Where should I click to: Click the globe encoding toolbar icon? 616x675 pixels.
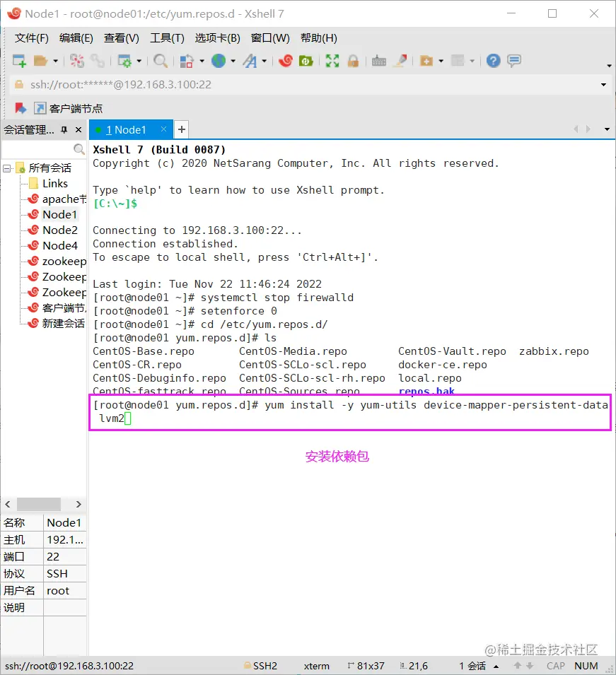click(x=219, y=61)
